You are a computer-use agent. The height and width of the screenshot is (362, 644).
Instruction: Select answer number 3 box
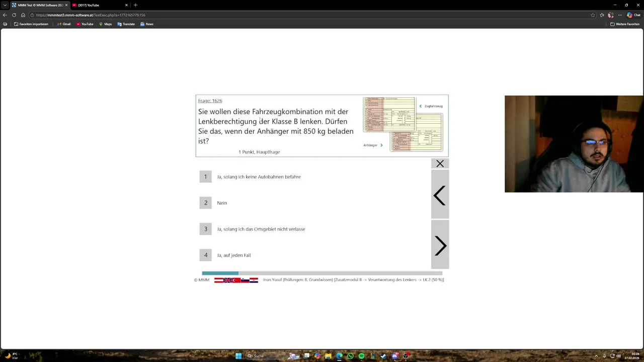[x=205, y=229]
